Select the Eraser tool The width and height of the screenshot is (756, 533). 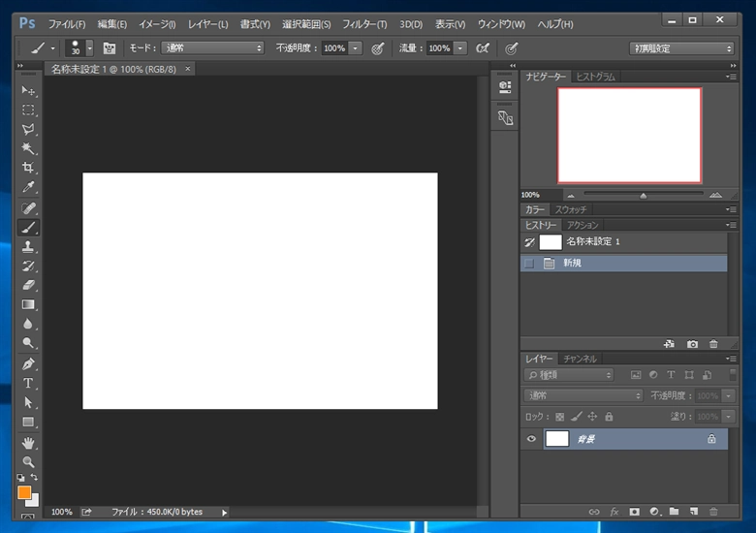pyautogui.click(x=28, y=285)
